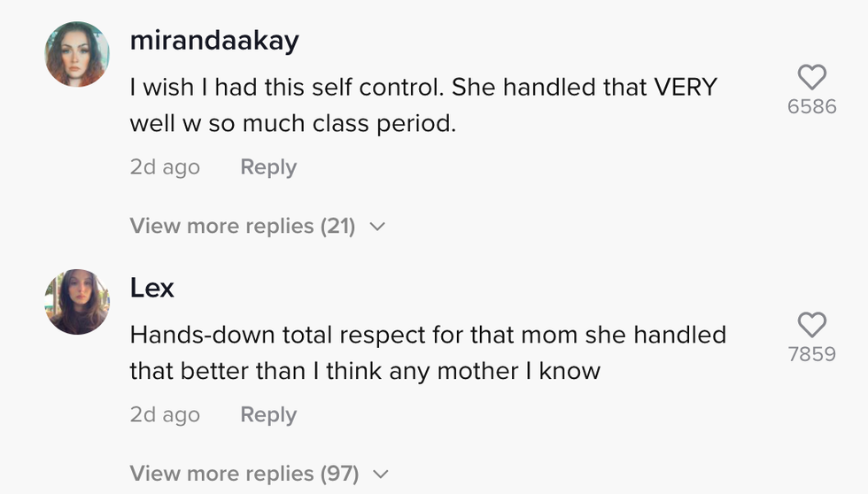Like mirandaakay's comment with the heart icon
This screenshot has height=494, width=868.
(811, 78)
